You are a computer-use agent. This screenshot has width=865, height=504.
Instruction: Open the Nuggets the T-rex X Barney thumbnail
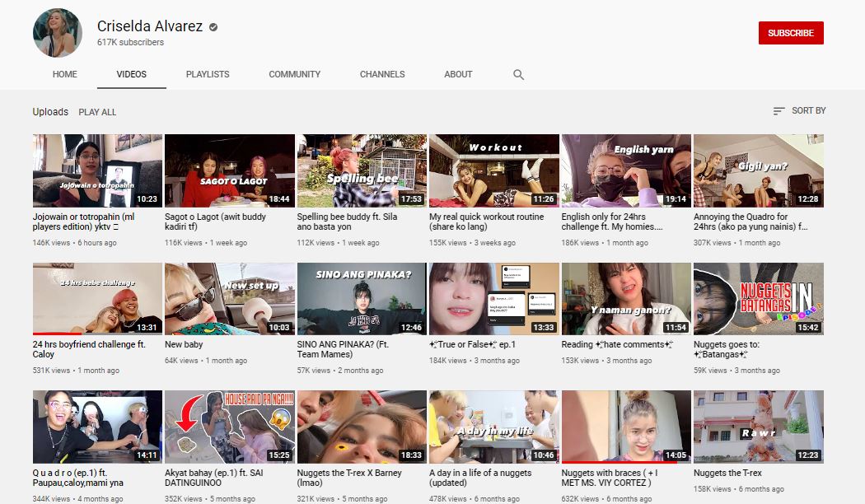pyautogui.click(x=362, y=427)
